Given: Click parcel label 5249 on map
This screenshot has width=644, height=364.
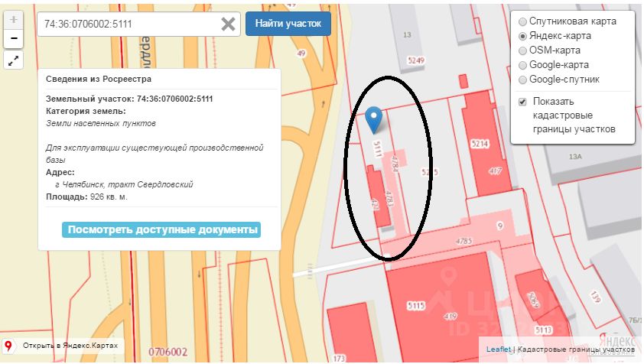Looking at the screenshot, I should [x=415, y=61].
